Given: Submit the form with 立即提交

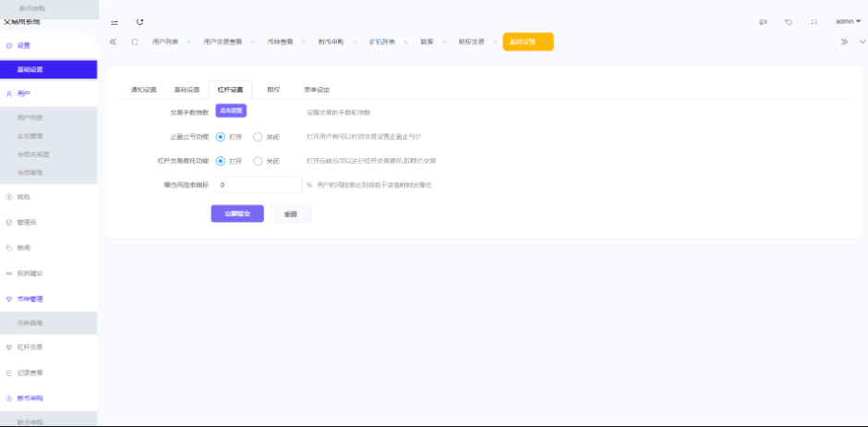Looking at the screenshot, I should tap(237, 213).
